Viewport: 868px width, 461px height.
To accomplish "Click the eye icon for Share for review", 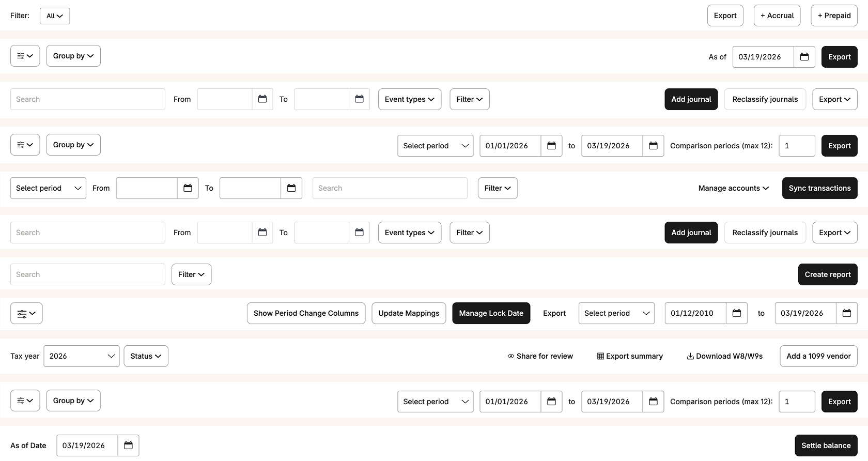I will point(510,356).
